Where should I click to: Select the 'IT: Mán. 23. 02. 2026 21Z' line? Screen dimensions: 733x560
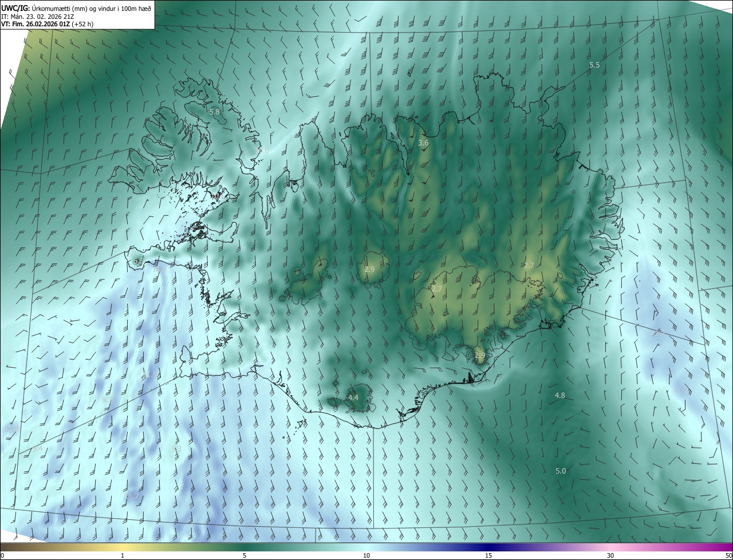pos(38,16)
